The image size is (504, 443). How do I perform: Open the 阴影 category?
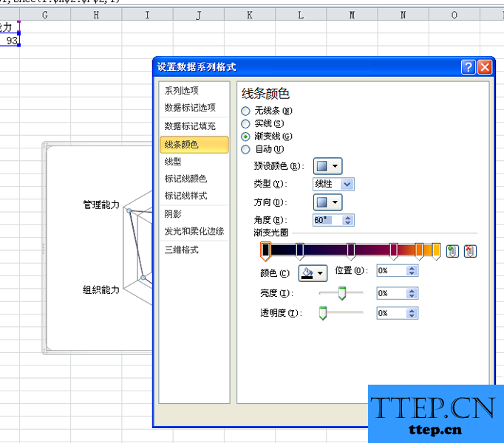pyautogui.click(x=194, y=214)
